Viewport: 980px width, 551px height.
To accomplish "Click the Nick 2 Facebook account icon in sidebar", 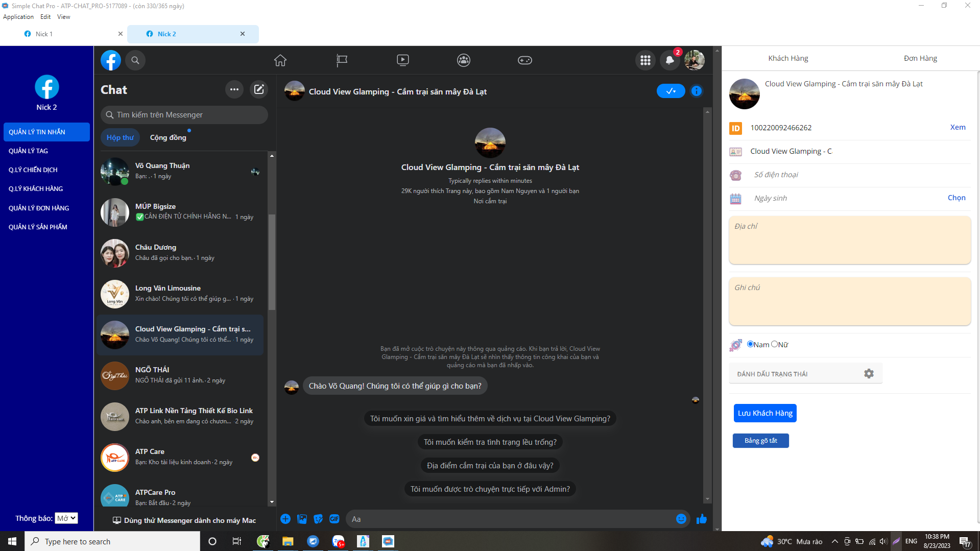I will tap(47, 87).
